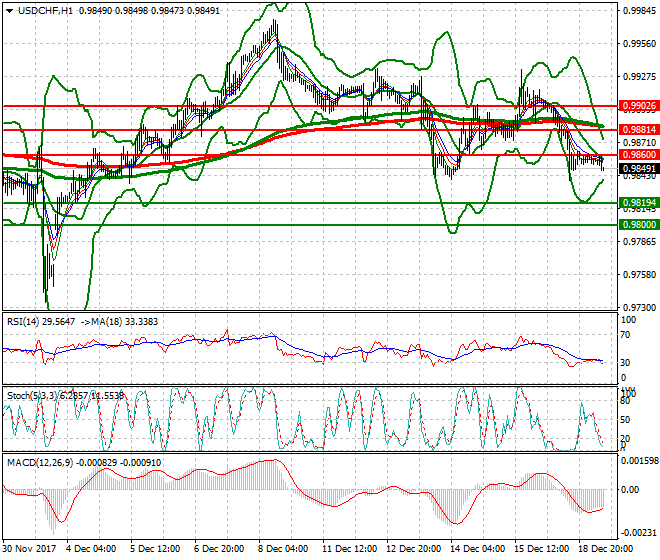
Task: Click the MACD scale value -0.00231
Action: tap(639, 533)
